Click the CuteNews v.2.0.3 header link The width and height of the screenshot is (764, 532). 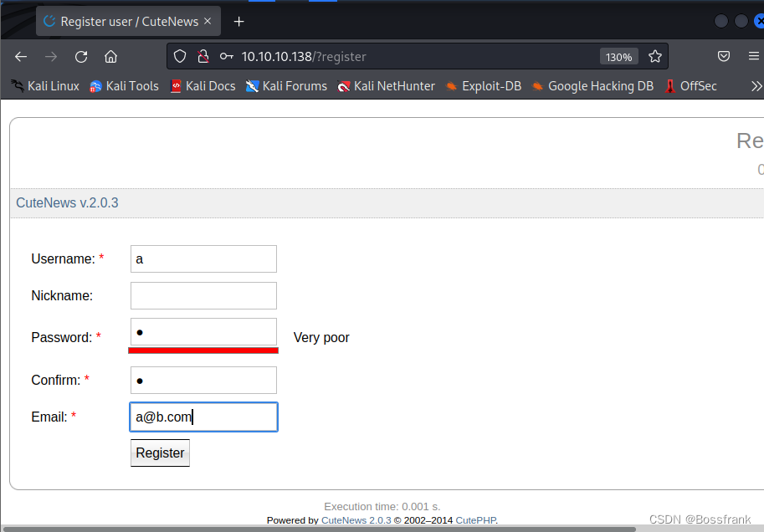click(x=67, y=202)
